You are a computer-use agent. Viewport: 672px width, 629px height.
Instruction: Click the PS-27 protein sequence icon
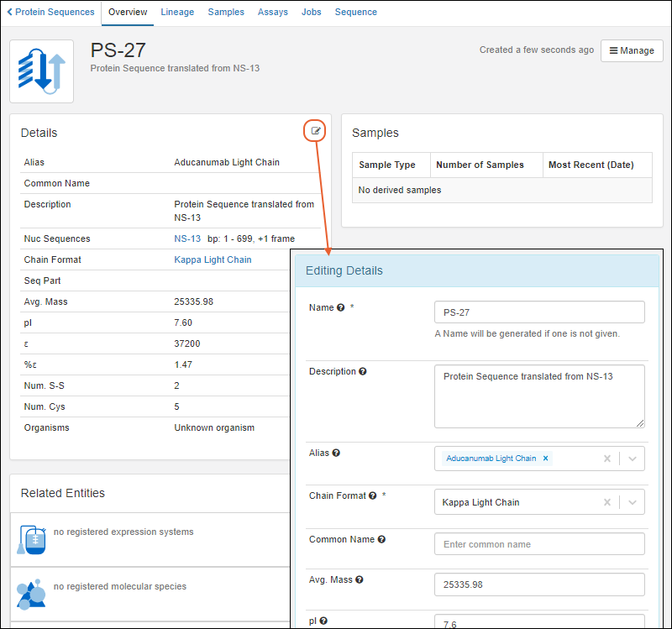(x=42, y=71)
